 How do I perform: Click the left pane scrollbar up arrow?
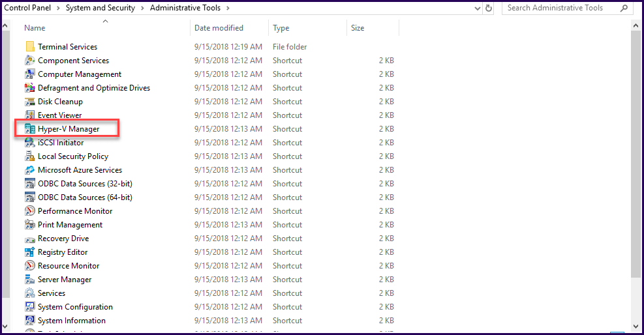coord(5,26)
